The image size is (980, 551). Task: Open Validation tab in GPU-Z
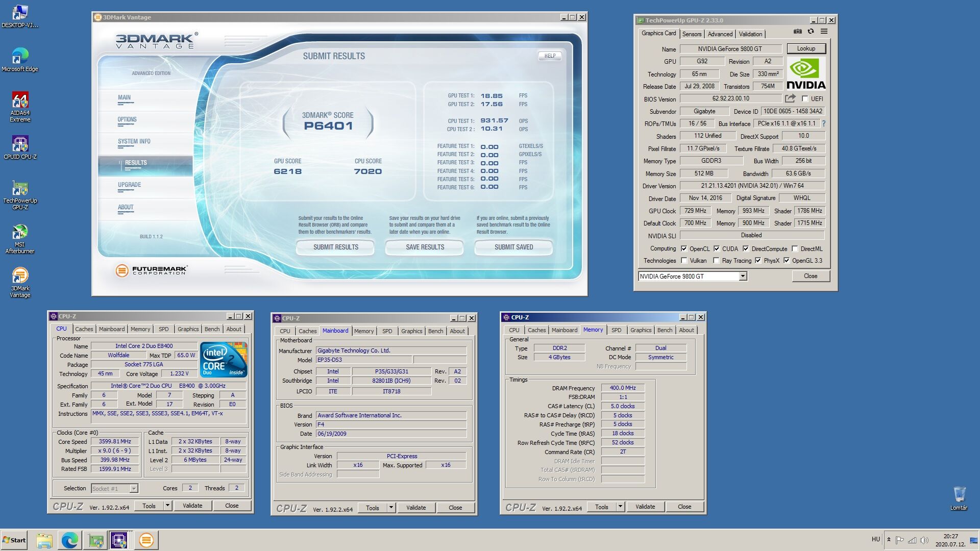(750, 34)
